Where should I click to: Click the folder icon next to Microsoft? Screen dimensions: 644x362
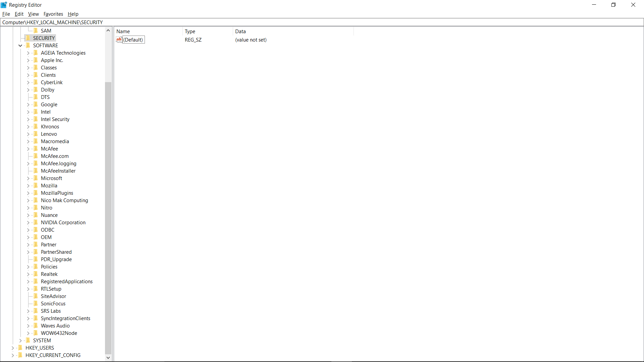coord(36,178)
